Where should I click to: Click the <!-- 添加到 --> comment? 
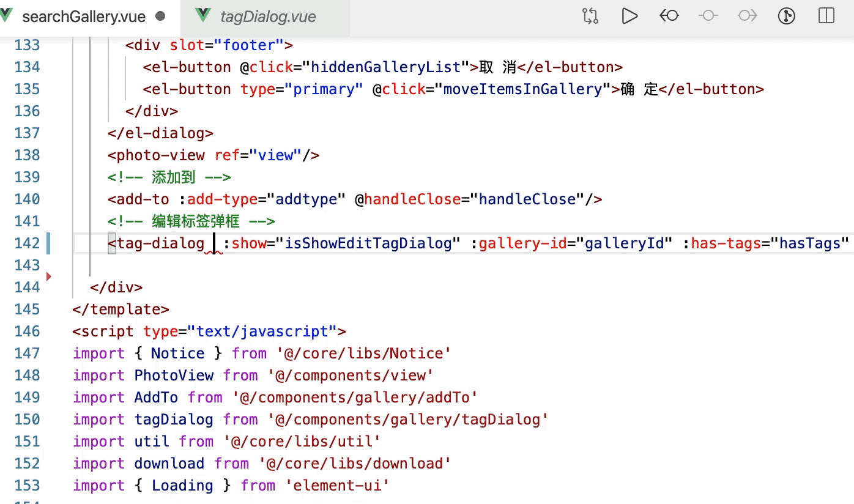[x=169, y=177]
